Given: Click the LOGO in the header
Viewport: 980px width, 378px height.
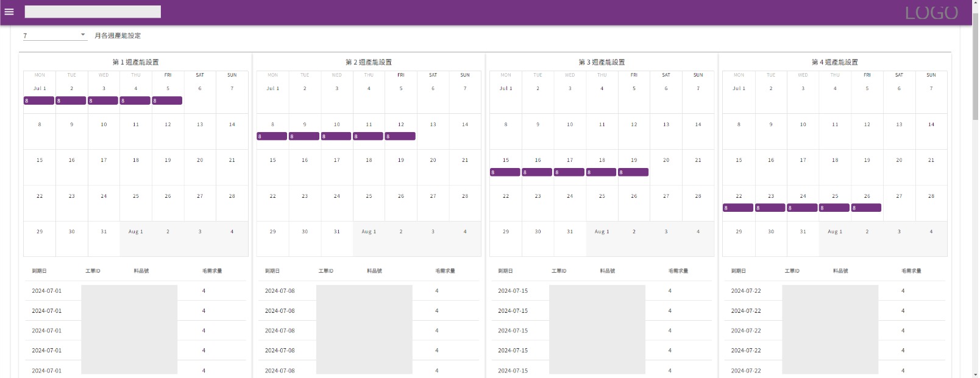Looking at the screenshot, I should [931, 13].
